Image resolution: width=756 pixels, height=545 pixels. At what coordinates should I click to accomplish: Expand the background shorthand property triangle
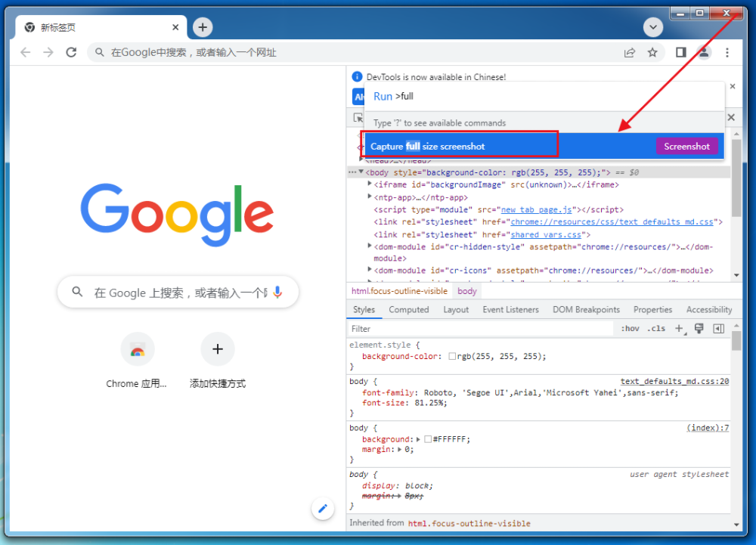[418, 439]
